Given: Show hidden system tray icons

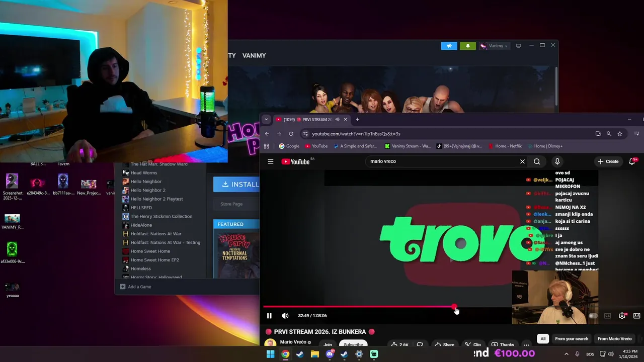Looking at the screenshot, I should (x=566, y=354).
